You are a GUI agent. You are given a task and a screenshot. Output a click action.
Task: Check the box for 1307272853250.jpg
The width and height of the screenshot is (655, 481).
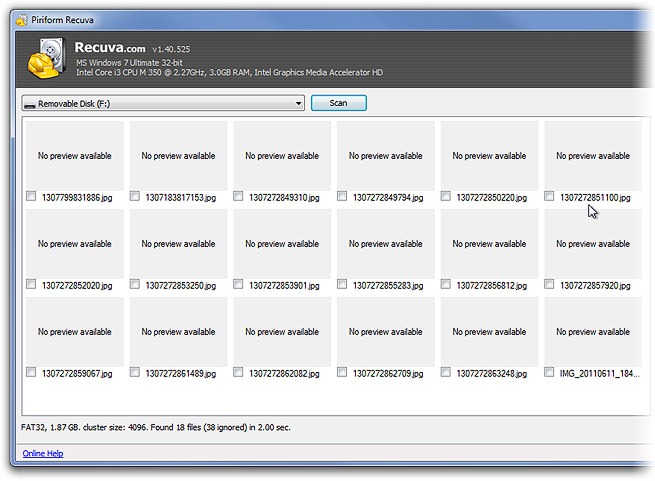(x=135, y=284)
